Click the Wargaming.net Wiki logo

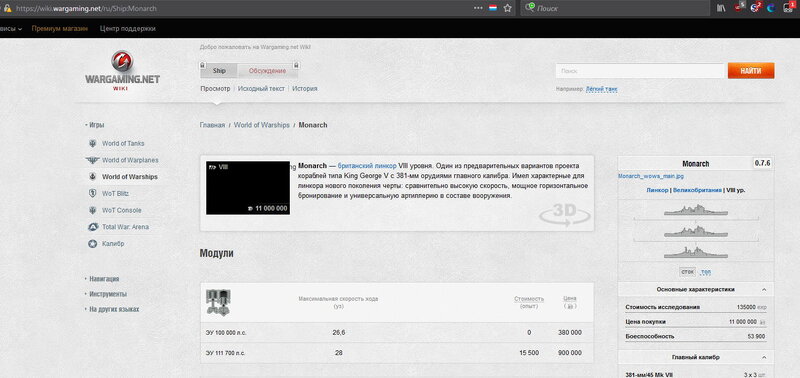pyautogui.click(x=122, y=70)
